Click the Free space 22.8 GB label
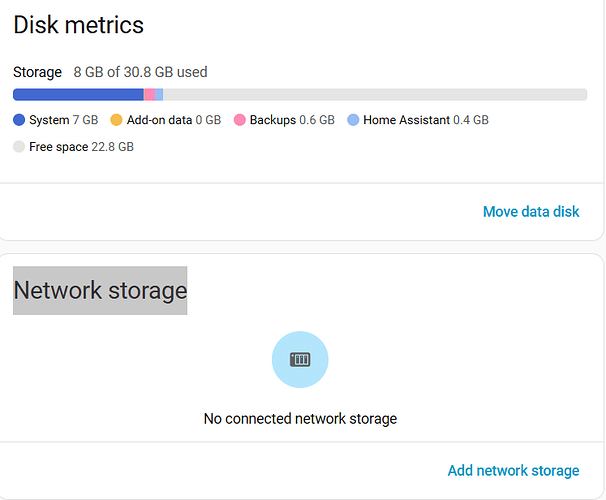This screenshot has height=500, width=606. pos(82,147)
